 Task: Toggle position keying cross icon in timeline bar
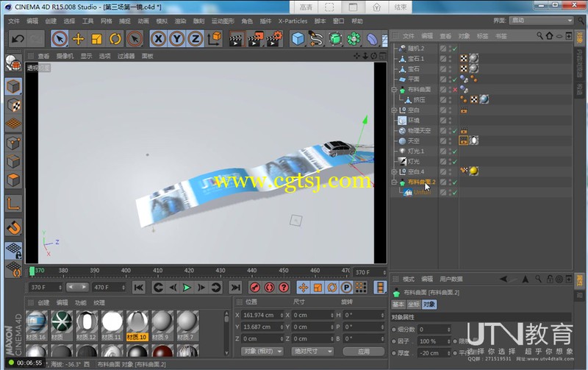[303, 288]
